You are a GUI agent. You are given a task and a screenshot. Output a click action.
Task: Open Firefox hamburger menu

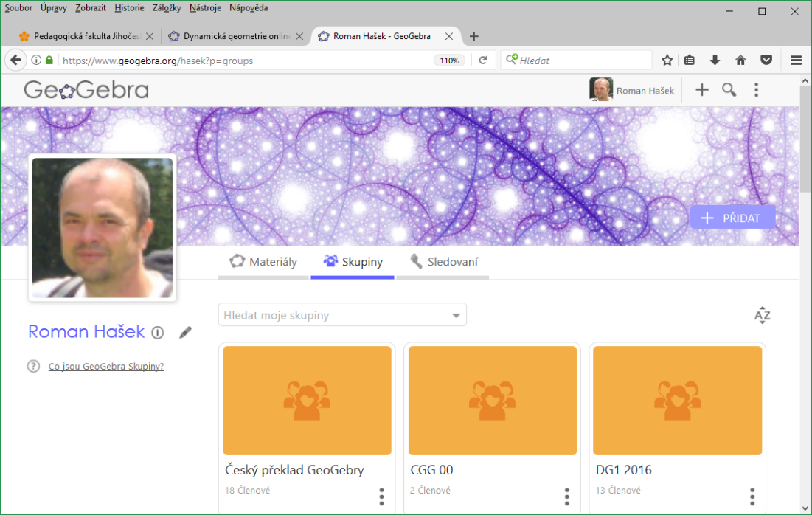tap(797, 60)
